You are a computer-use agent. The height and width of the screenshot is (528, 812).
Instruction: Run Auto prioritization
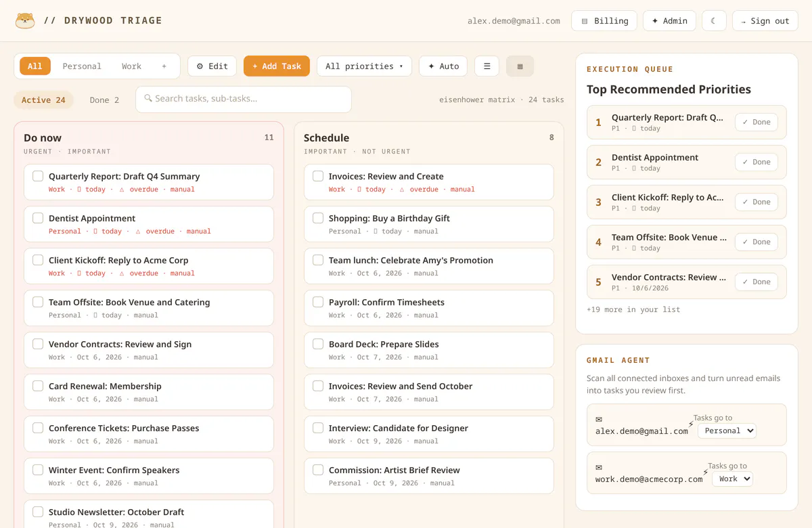point(443,66)
